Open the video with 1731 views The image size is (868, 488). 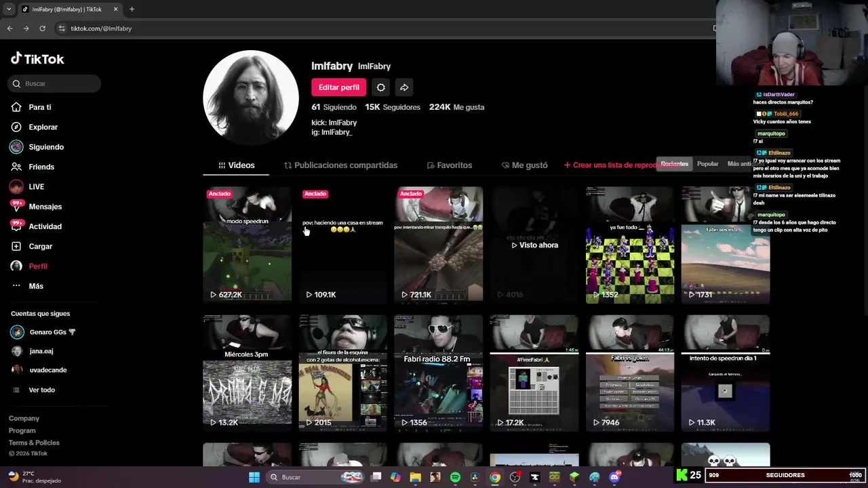(x=725, y=245)
